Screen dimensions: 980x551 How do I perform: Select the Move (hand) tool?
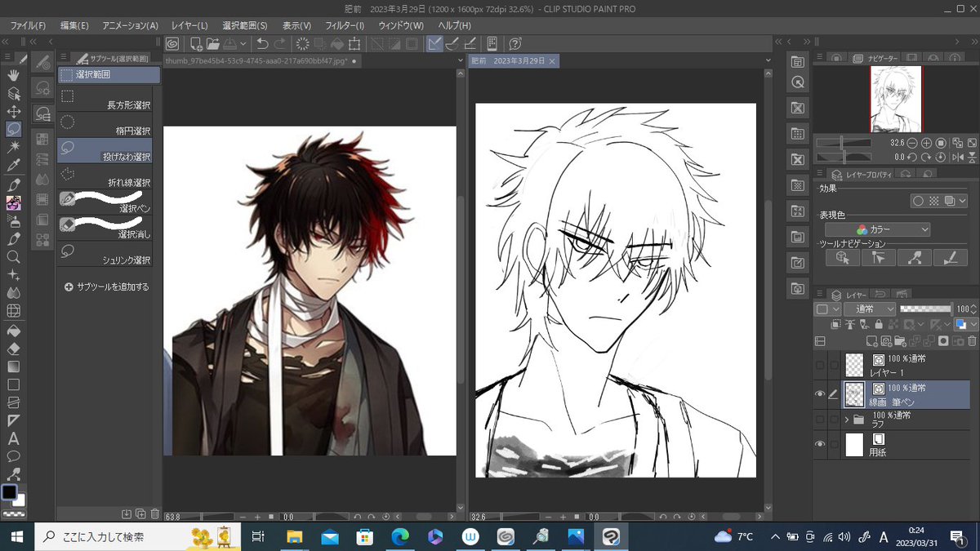pos(14,75)
